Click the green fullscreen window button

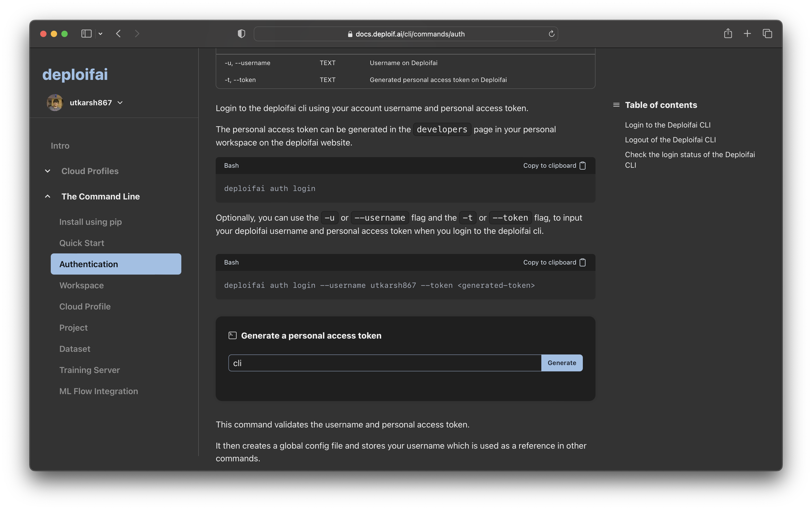[x=65, y=34]
